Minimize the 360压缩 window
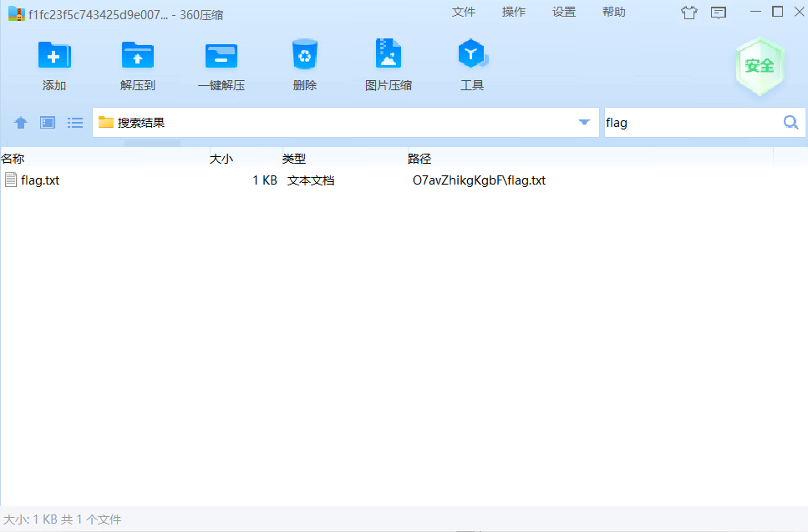Viewport: 808px width, 532px height. click(x=755, y=12)
